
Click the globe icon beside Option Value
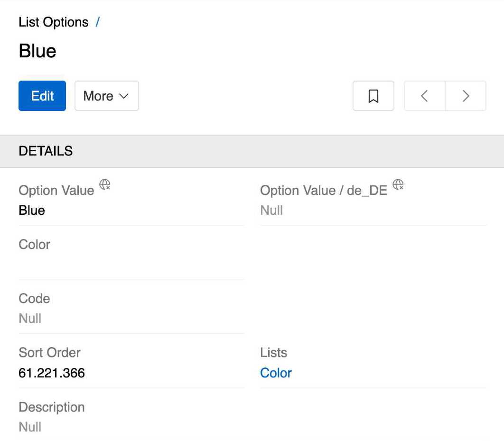pyautogui.click(x=104, y=184)
